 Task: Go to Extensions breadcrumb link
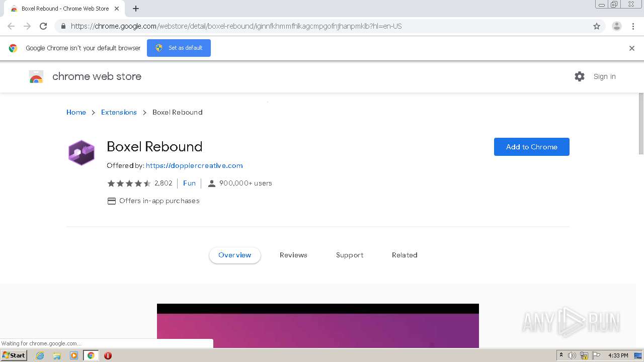coord(119,112)
